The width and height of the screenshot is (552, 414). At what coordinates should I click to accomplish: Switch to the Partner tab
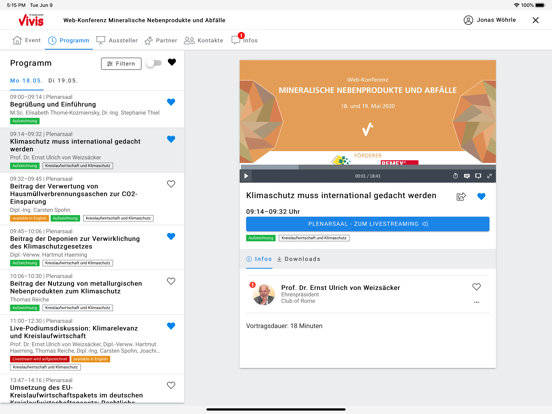161,40
